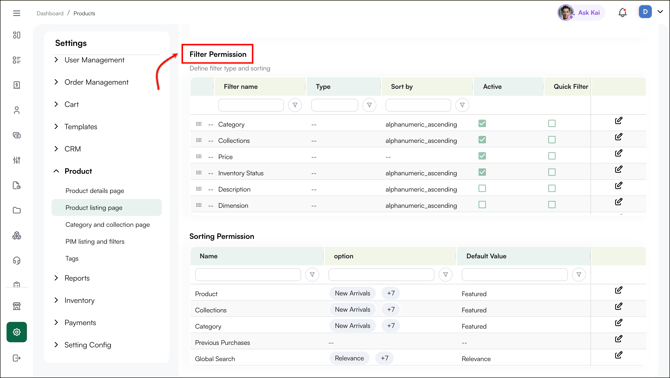The image size is (670, 378).
Task: Uncheck Active for Collections filter
Action: pos(482,140)
